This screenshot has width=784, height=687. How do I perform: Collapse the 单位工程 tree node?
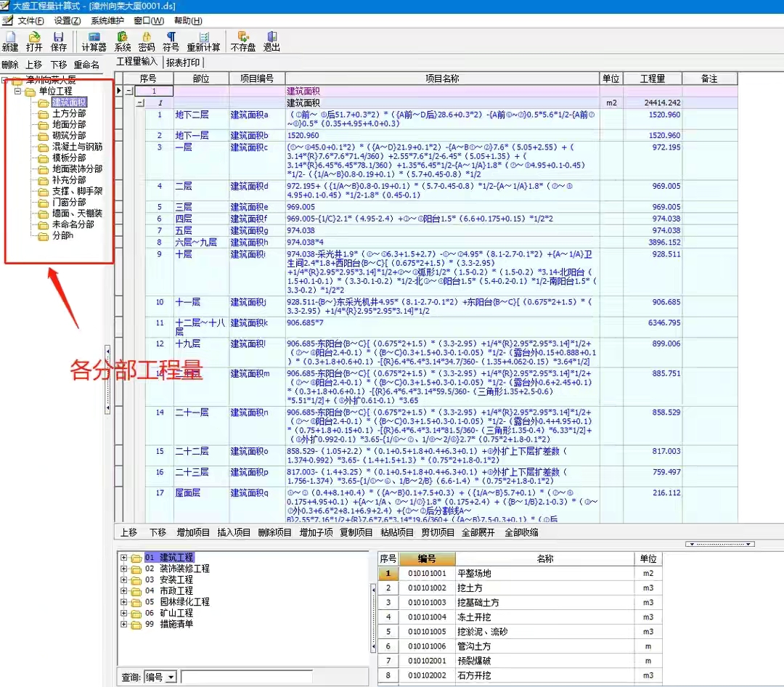click(x=17, y=92)
